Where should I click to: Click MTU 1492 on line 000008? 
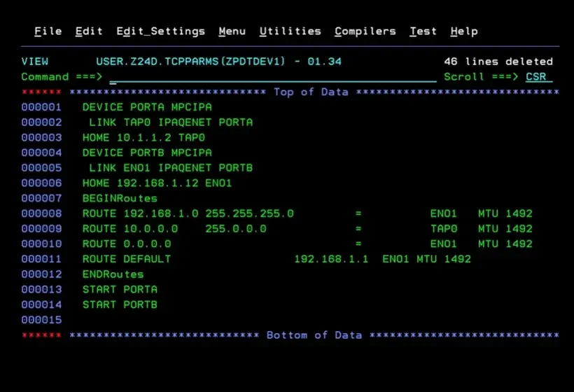coord(505,213)
